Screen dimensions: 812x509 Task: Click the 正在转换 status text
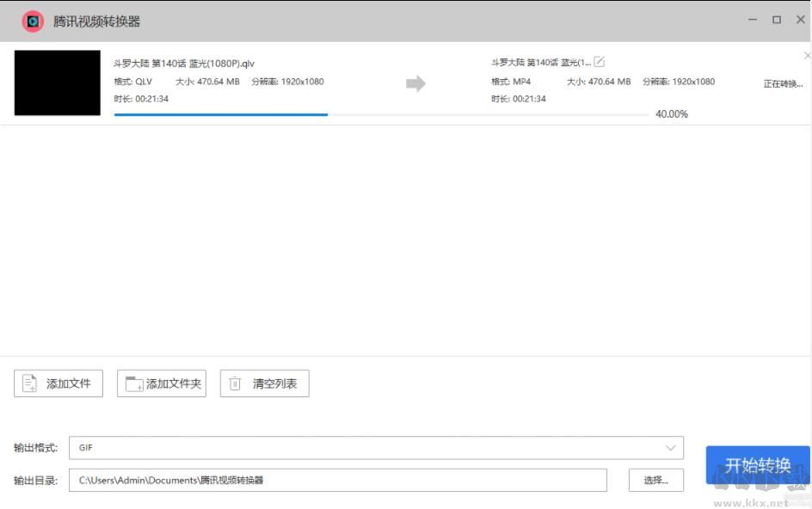[x=783, y=83]
